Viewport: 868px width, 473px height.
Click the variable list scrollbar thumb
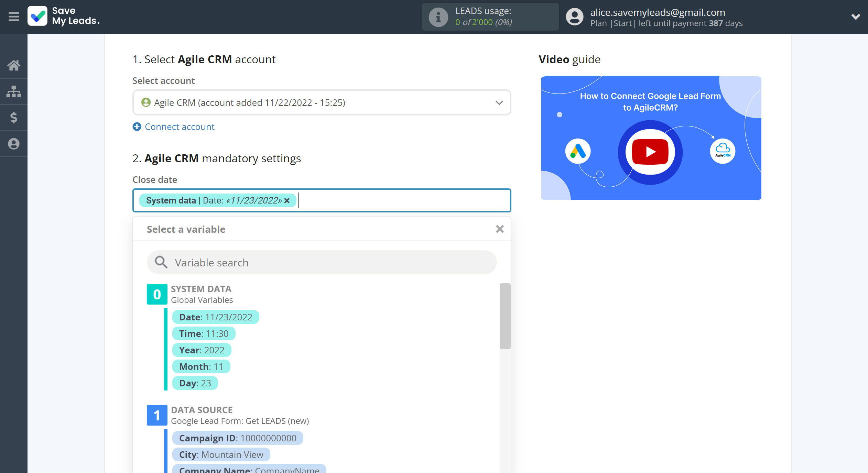point(505,316)
